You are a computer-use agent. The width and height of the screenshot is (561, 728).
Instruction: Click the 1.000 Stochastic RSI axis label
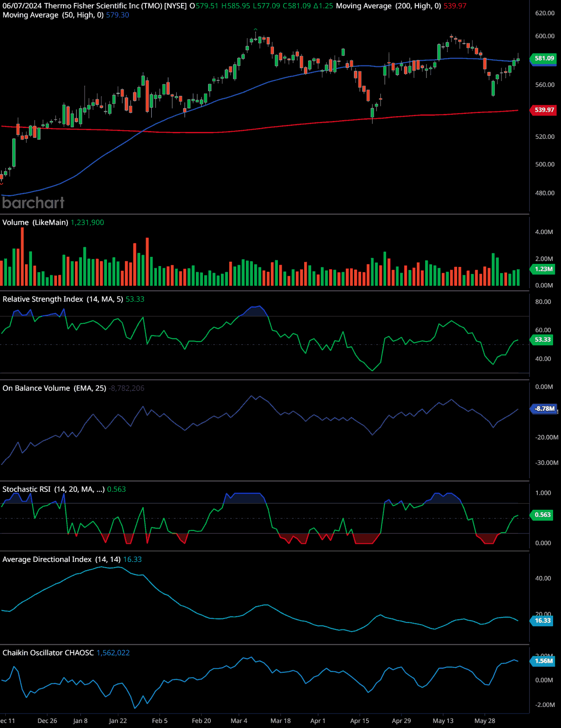pos(543,493)
